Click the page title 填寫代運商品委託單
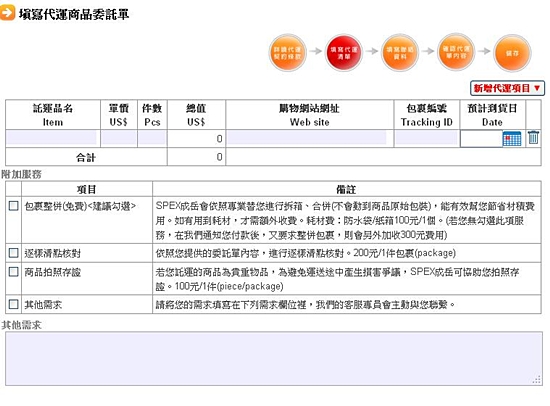The width and height of the screenshot is (550, 406). click(74, 14)
